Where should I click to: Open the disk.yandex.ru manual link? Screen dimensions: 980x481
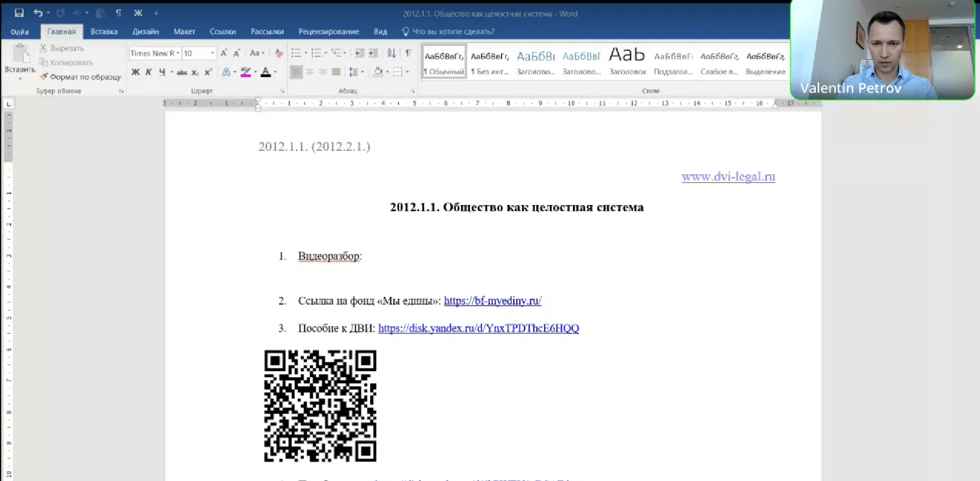pos(478,328)
